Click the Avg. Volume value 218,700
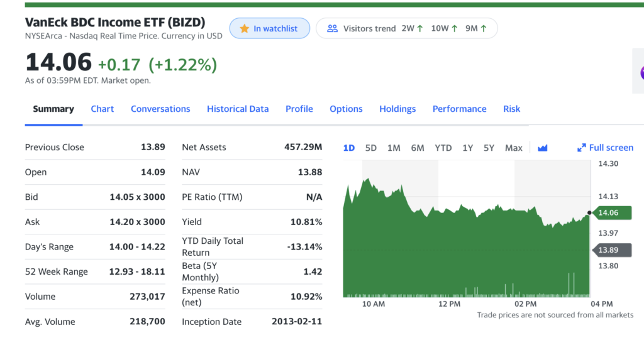 tap(147, 322)
